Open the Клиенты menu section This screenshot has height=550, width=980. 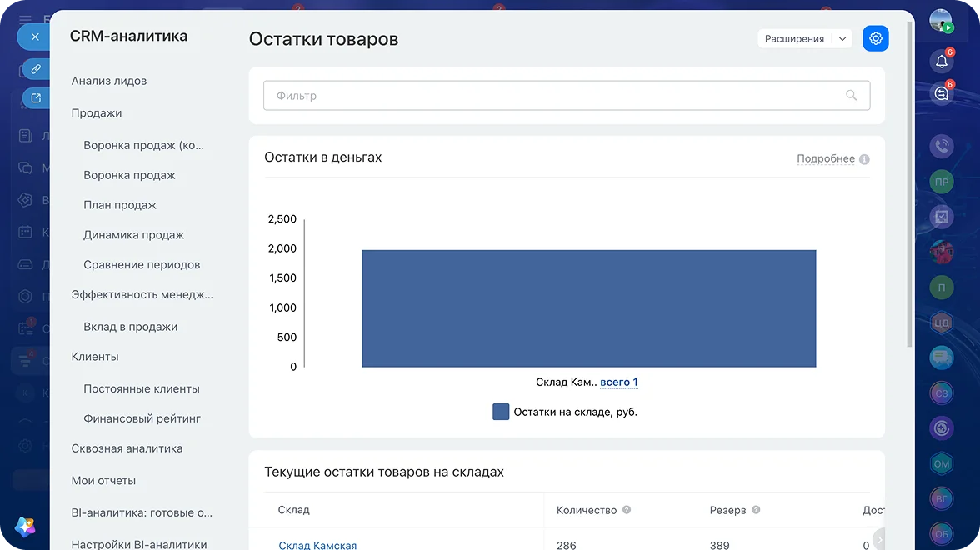[95, 357]
